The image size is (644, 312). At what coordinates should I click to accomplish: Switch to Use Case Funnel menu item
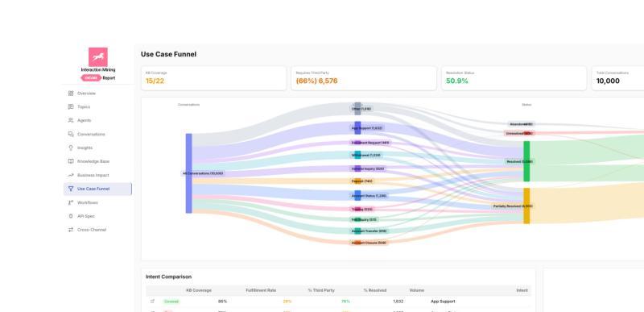97,189
